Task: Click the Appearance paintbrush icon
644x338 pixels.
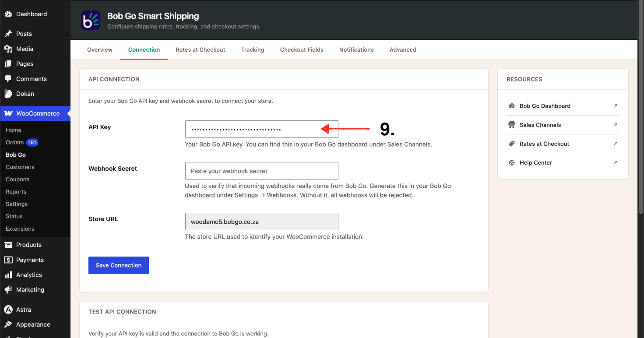Action: (x=8, y=324)
